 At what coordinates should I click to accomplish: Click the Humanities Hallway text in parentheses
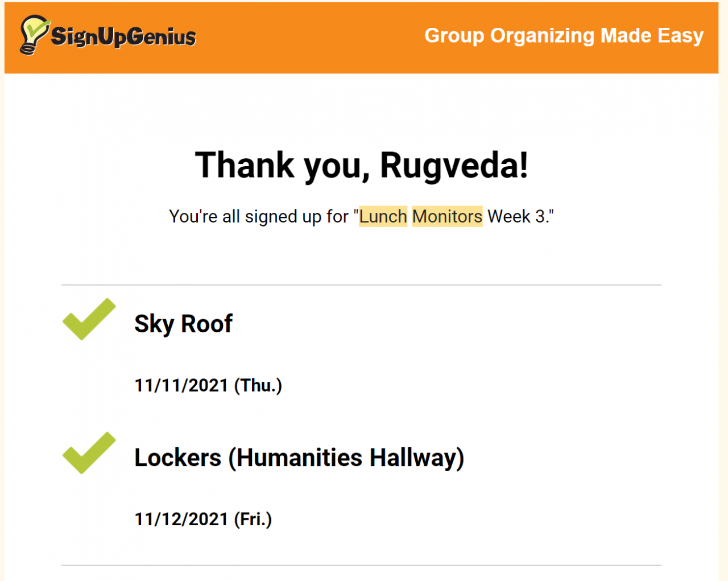(346, 458)
